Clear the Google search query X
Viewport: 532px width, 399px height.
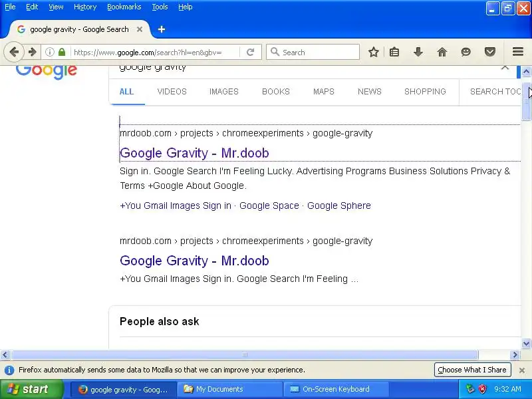point(505,68)
